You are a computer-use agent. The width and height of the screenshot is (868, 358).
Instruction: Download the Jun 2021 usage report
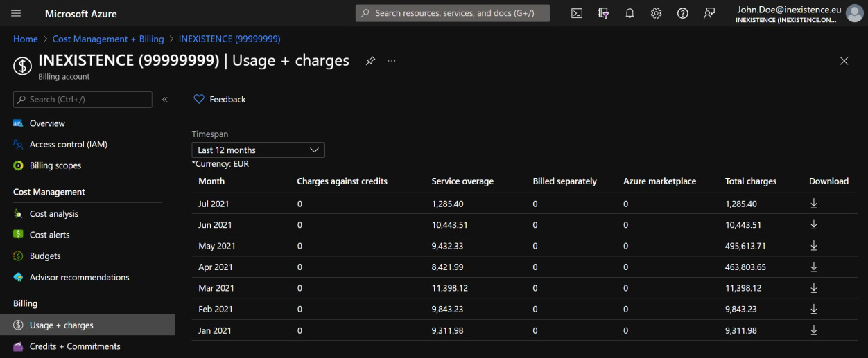point(814,224)
